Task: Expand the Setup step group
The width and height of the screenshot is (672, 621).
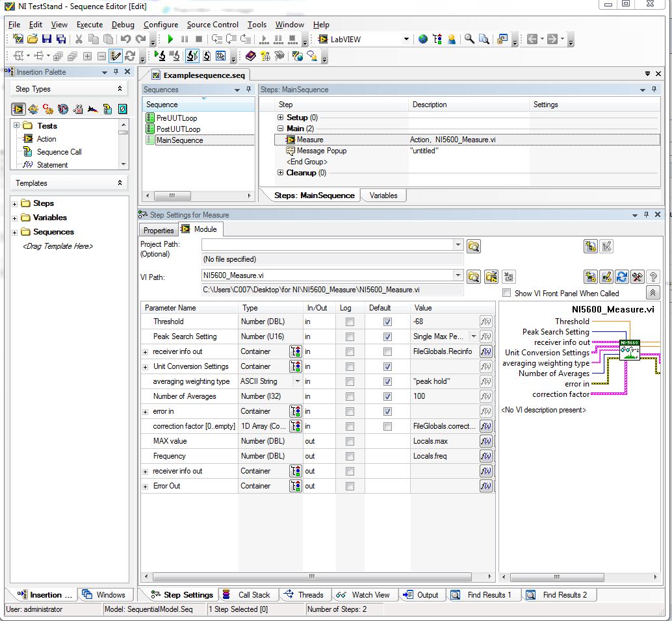Action: (281, 118)
